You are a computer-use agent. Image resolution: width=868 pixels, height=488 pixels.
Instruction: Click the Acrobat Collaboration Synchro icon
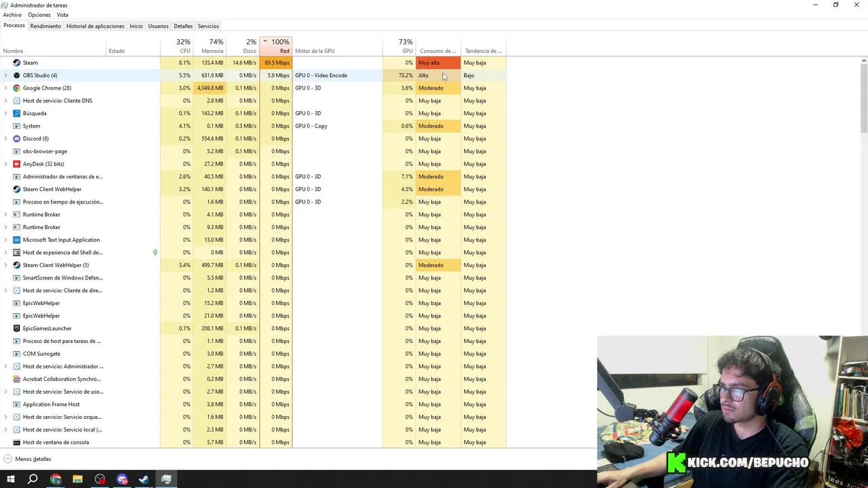tap(17, 379)
